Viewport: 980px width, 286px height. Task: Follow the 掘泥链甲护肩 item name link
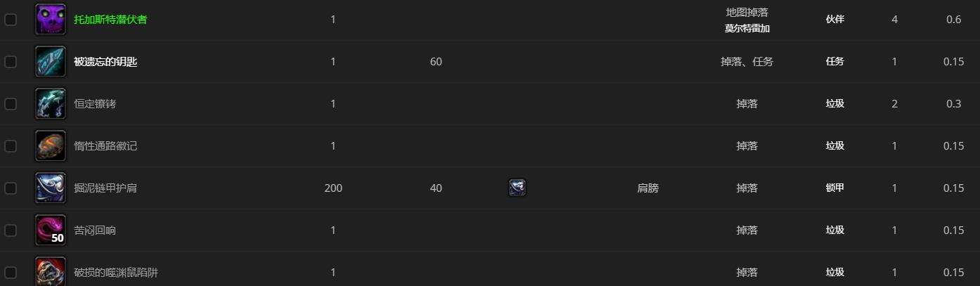click(x=105, y=188)
